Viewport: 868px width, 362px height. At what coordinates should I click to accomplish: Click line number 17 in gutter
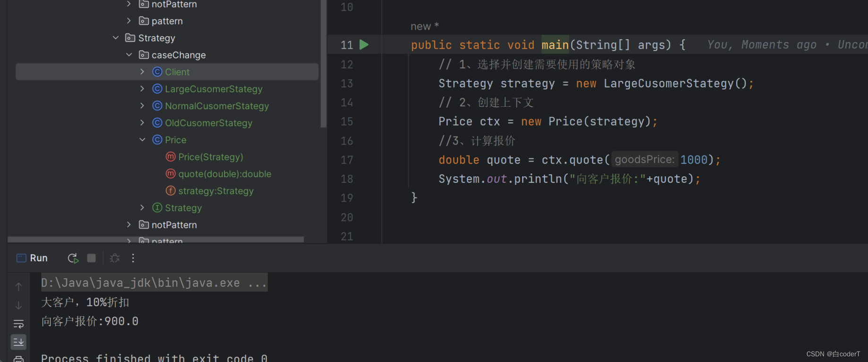347,160
